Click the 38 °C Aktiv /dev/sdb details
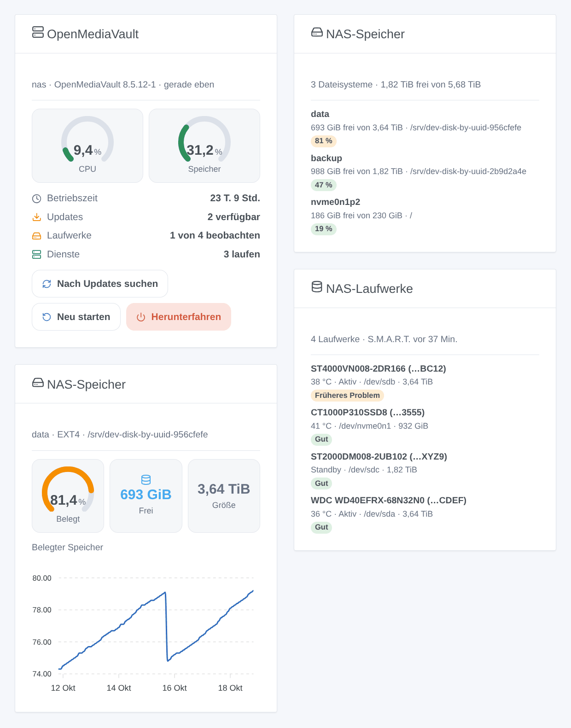The image size is (571, 728). tap(372, 382)
